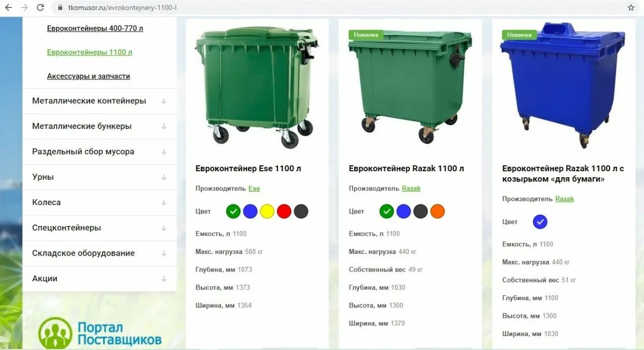Expand the Колеса category arrow
This screenshot has width=644, height=350.
tap(164, 203)
